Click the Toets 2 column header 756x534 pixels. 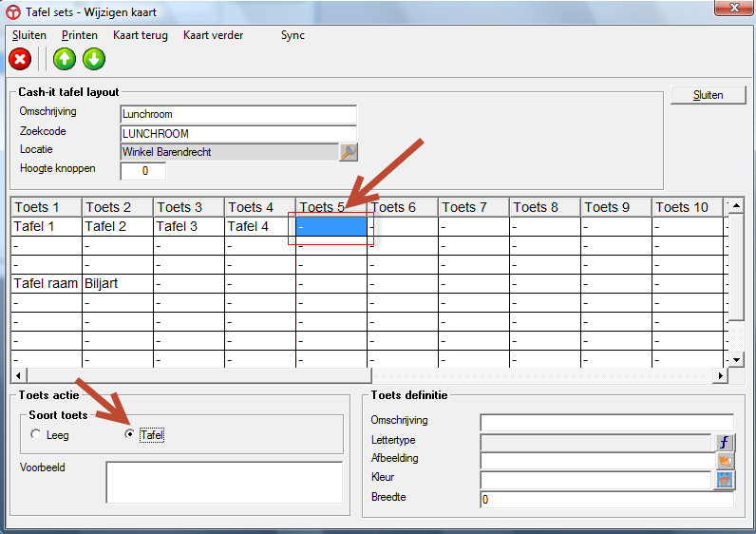click(x=118, y=207)
